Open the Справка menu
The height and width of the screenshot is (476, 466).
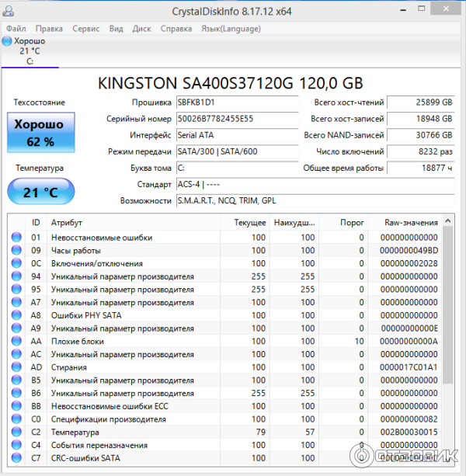click(x=176, y=29)
